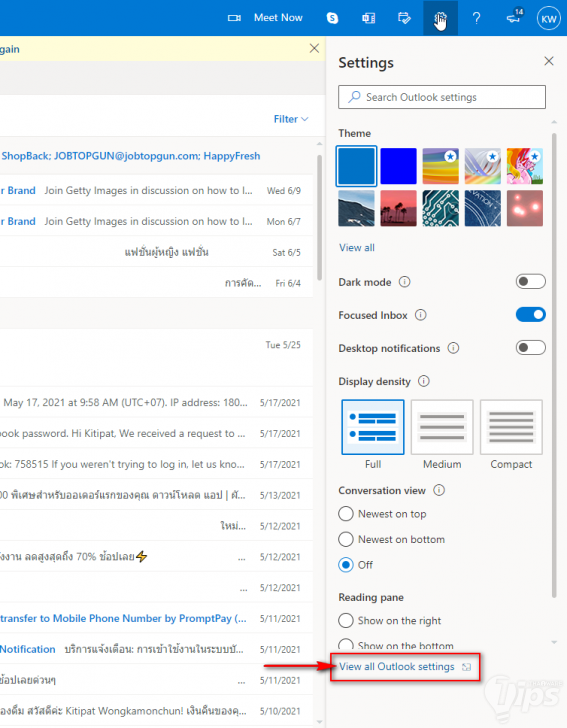
Task: Open Skype from the top bar
Action: [x=332, y=18]
